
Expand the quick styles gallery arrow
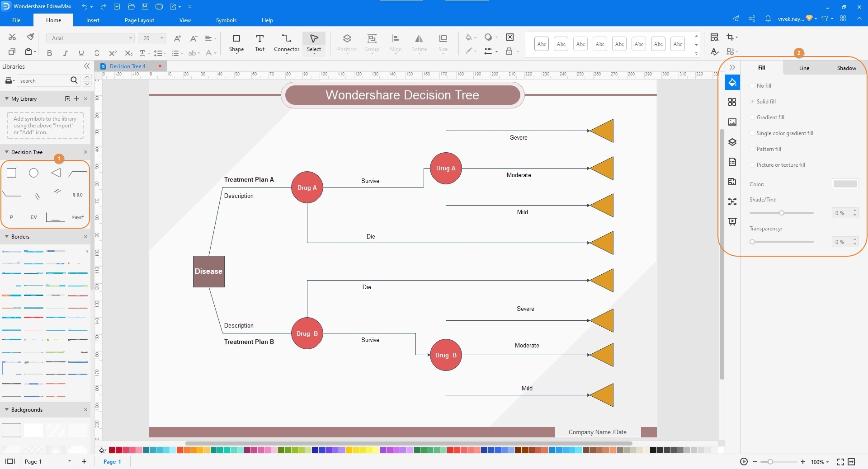pos(696,54)
